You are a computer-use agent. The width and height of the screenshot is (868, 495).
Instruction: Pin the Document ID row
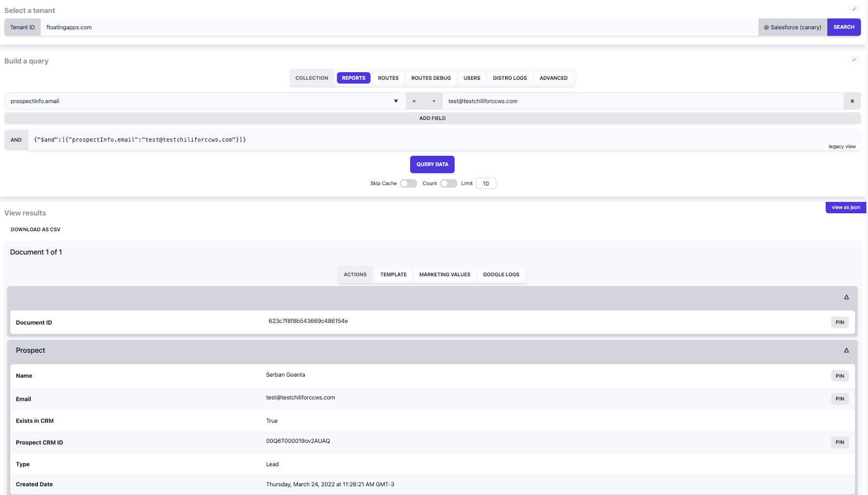tap(840, 322)
